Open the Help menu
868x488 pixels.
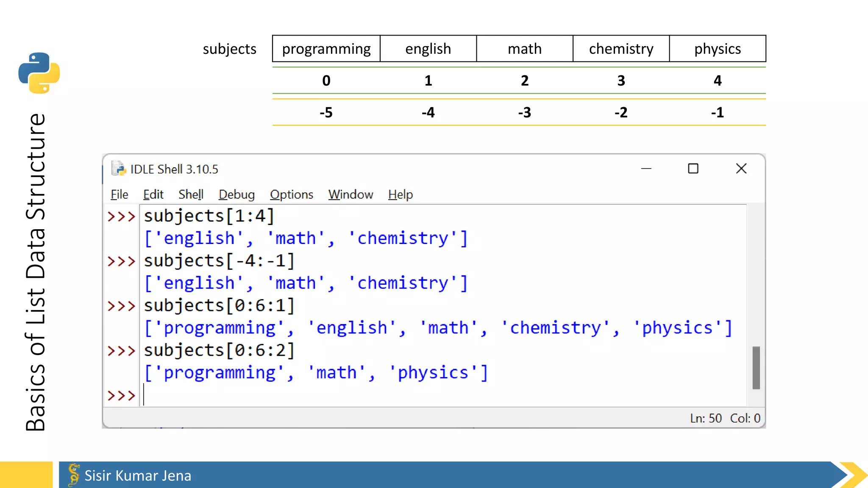point(401,194)
